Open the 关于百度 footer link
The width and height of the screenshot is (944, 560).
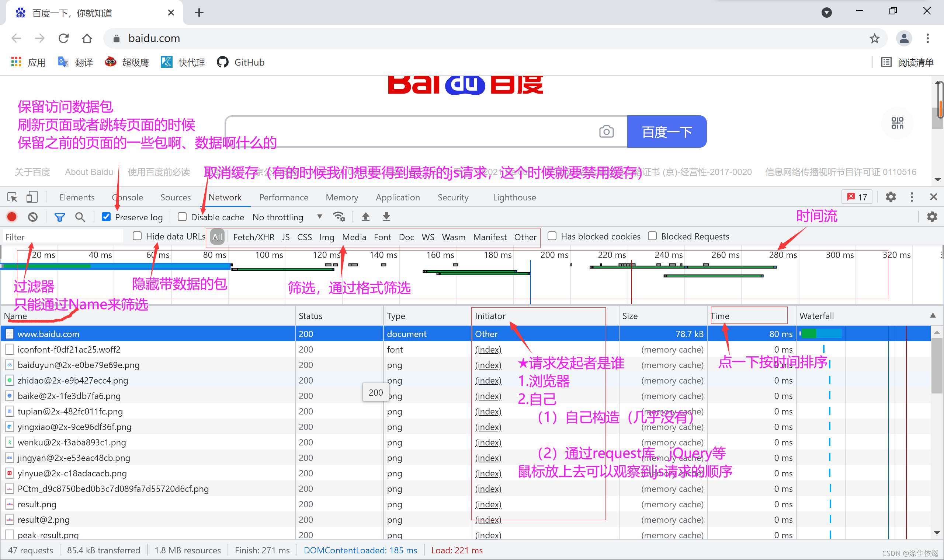[x=32, y=172]
